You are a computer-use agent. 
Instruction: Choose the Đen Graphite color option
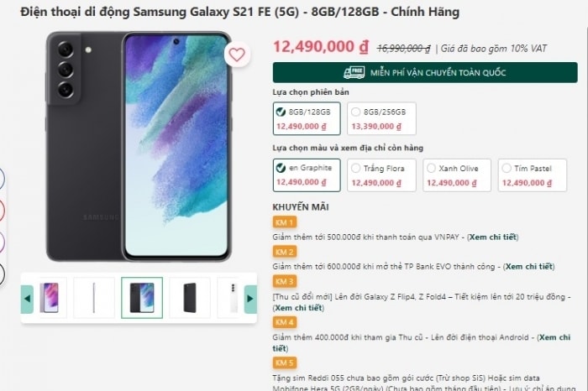(x=307, y=175)
